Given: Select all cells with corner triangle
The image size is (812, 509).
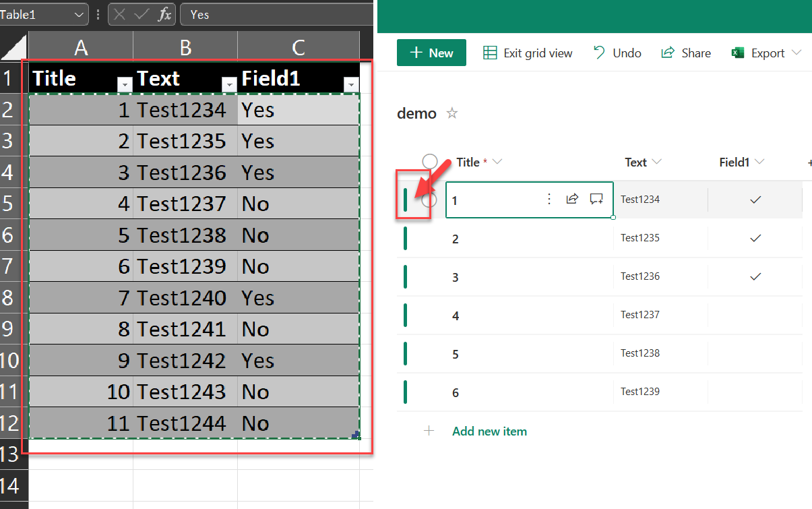Looking at the screenshot, I should (x=13, y=47).
